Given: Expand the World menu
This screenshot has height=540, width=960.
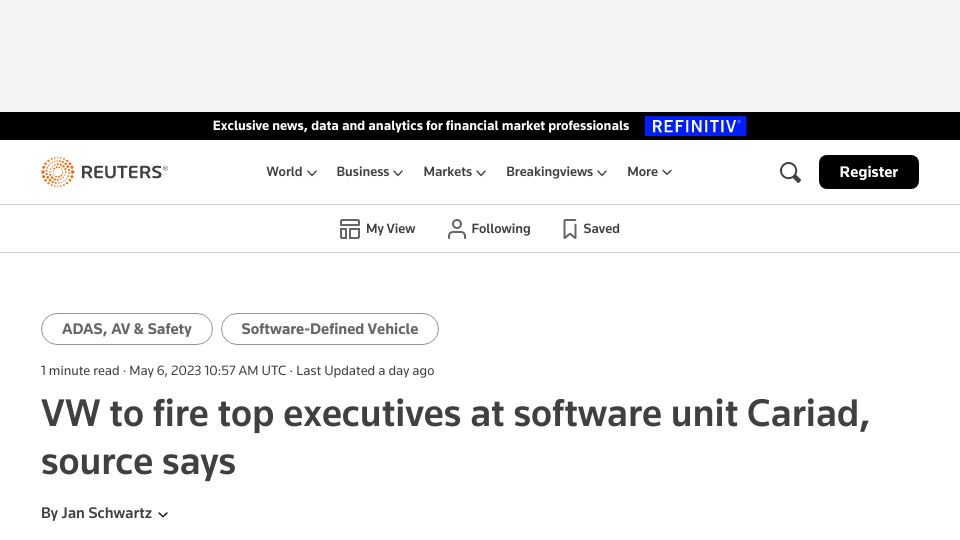Looking at the screenshot, I should (291, 172).
